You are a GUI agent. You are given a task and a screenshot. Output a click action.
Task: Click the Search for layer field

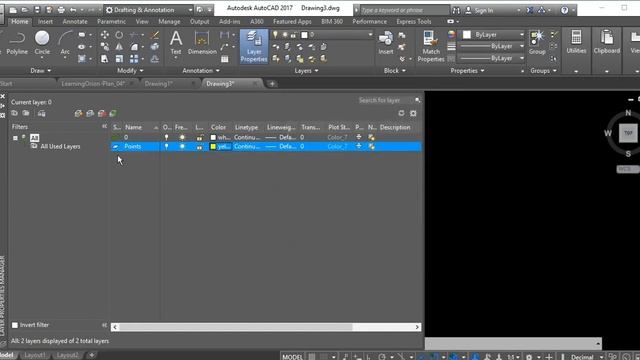386,100
